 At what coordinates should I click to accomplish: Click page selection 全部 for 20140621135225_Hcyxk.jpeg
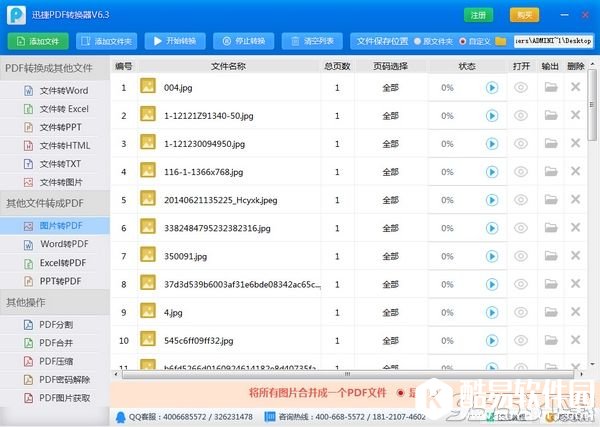(391, 200)
